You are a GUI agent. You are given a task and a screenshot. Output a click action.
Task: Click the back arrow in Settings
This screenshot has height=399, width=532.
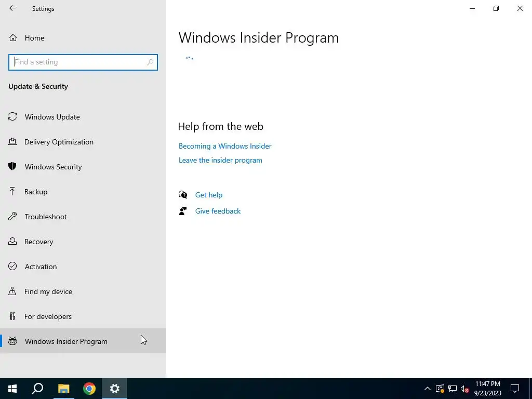12,8
